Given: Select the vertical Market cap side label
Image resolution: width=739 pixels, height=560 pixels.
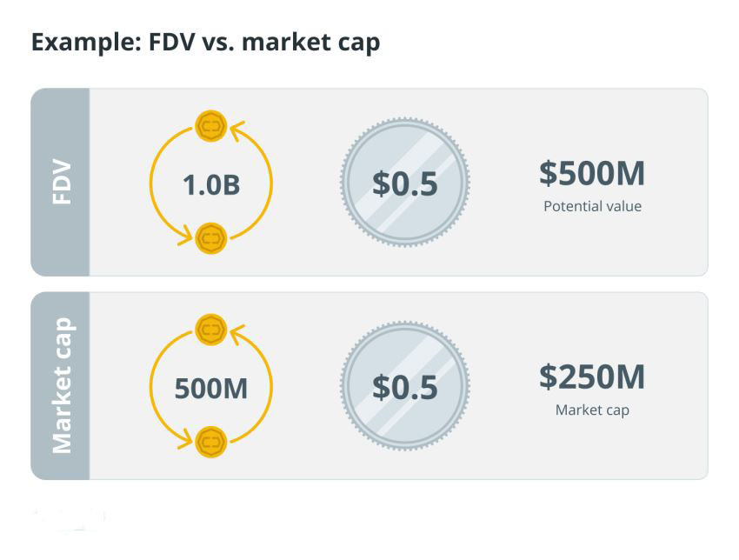Looking at the screenshot, I should point(62,385).
